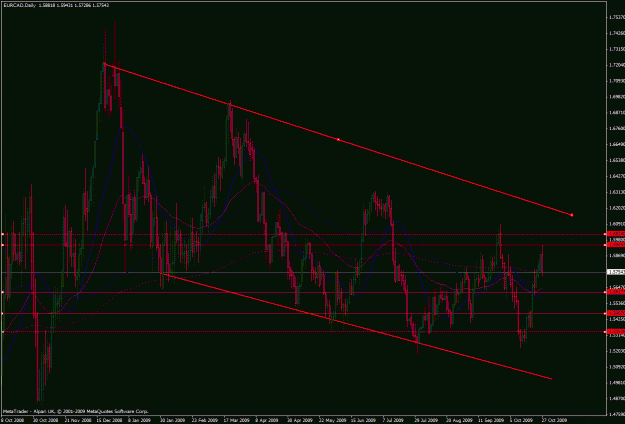The height and width of the screenshot is (424, 625).
Task: Click the '5 Oct 2009' date label
Action: (x=521, y=420)
